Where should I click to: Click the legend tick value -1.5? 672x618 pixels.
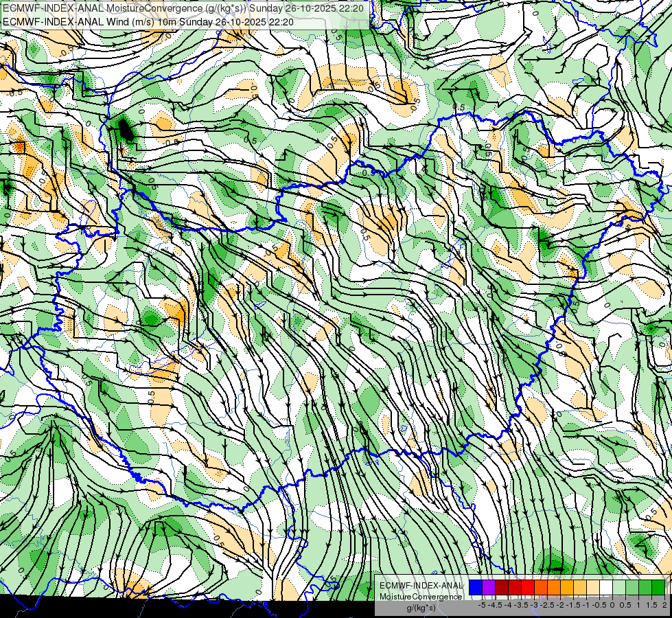573,605
